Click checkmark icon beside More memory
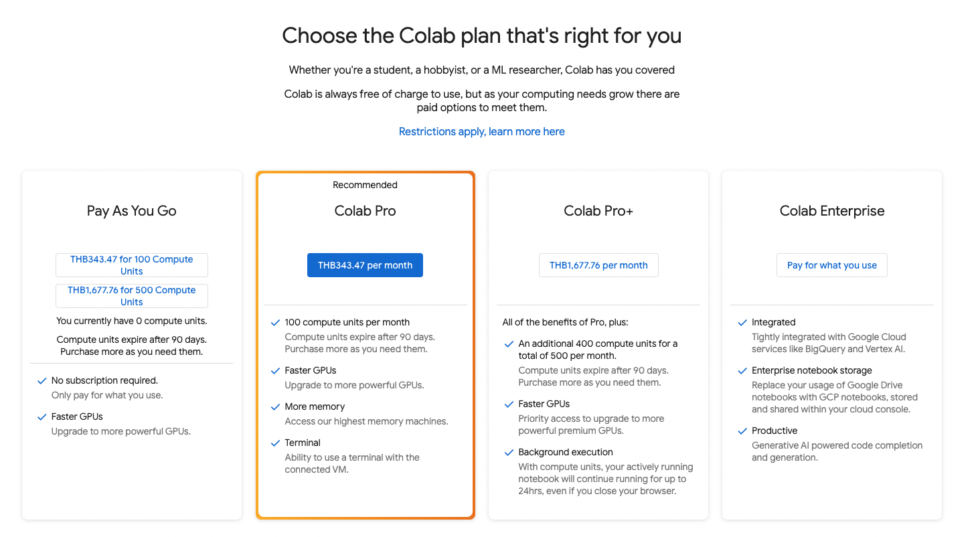Viewport: 980px width, 537px height. pos(274,407)
